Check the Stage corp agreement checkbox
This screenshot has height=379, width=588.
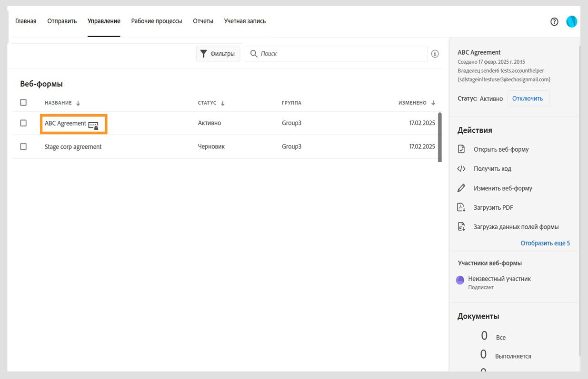[23, 146]
